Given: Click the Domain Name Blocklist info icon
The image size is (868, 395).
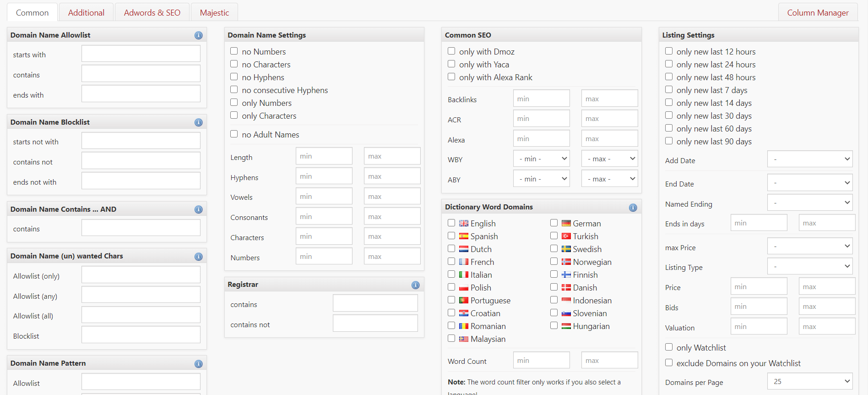Looking at the screenshot, I should pyautogui.click(x=198, y=122).
